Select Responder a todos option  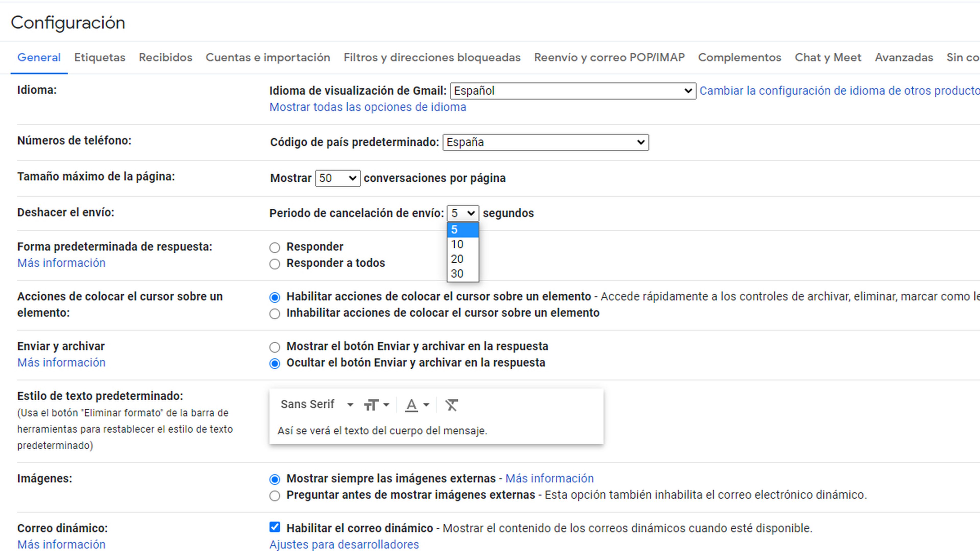tap(275, 263)
